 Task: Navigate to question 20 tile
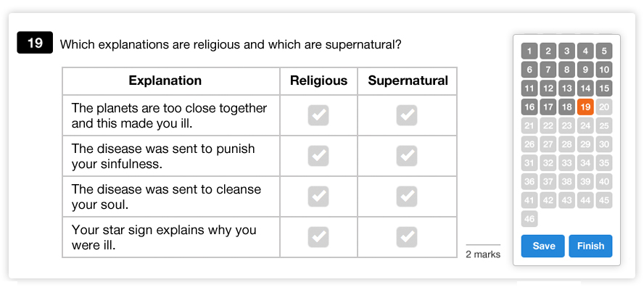coord(604,107)
